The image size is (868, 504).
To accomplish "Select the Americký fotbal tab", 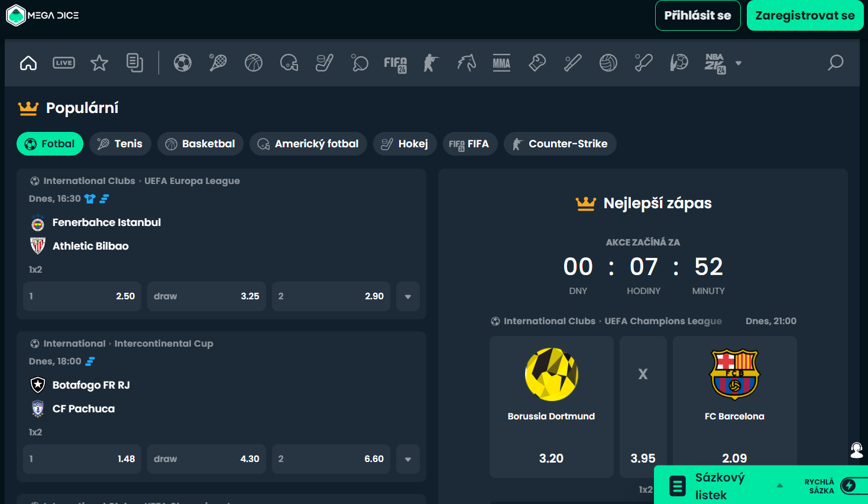I will click(308, 144).
